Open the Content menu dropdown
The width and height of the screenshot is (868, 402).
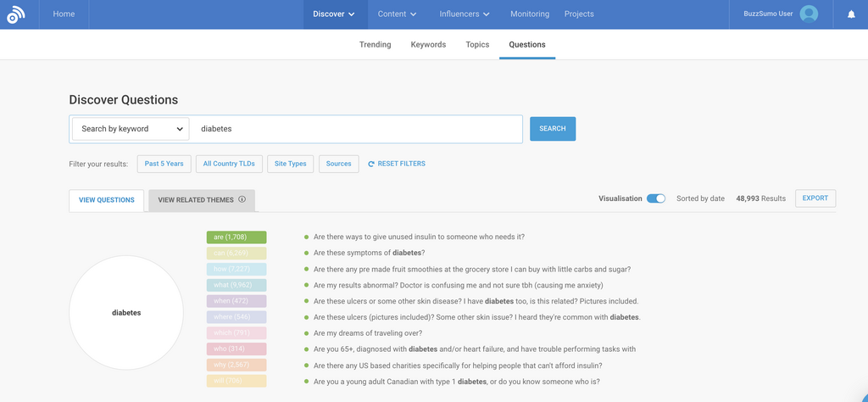[397, 14]
